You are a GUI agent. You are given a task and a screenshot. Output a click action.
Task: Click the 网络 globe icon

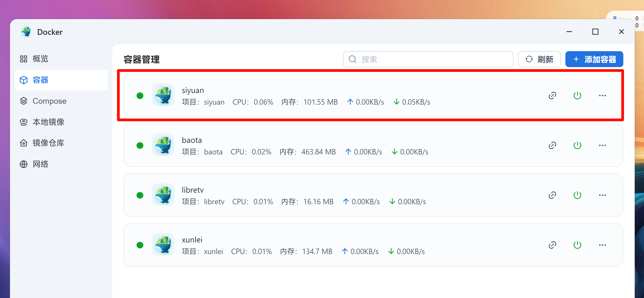click(23, 164)
